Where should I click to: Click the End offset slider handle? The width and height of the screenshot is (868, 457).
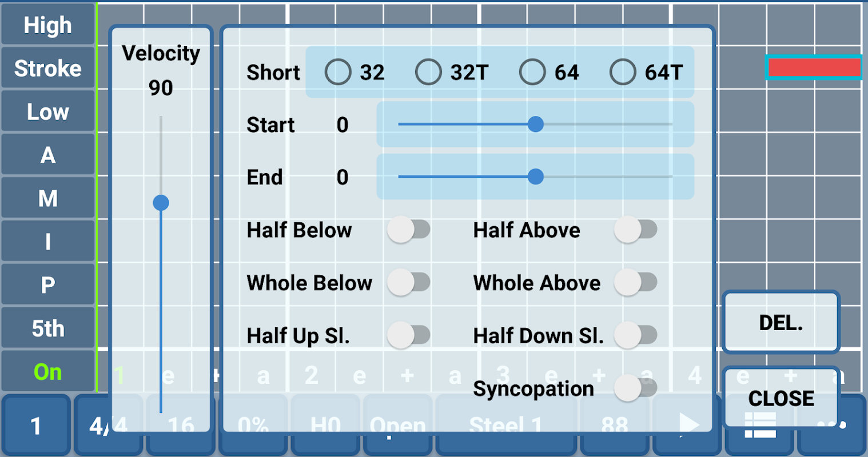click(x=535, y=177)
